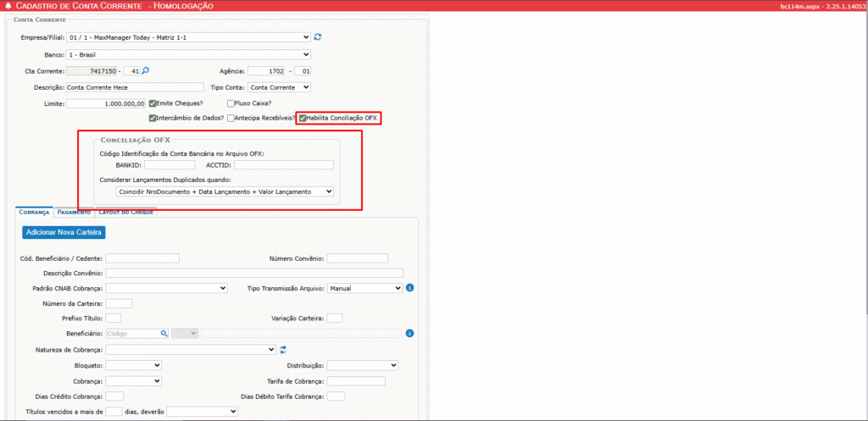The width and height of the screenshot is (868, 421).
Task: Click the bell icon in the title bar
Action: point(8,6)
